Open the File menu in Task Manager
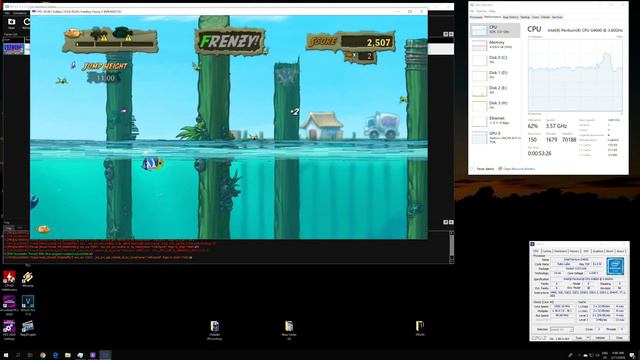This screenshot has width=640, height=360. click(x=471, y=11)
